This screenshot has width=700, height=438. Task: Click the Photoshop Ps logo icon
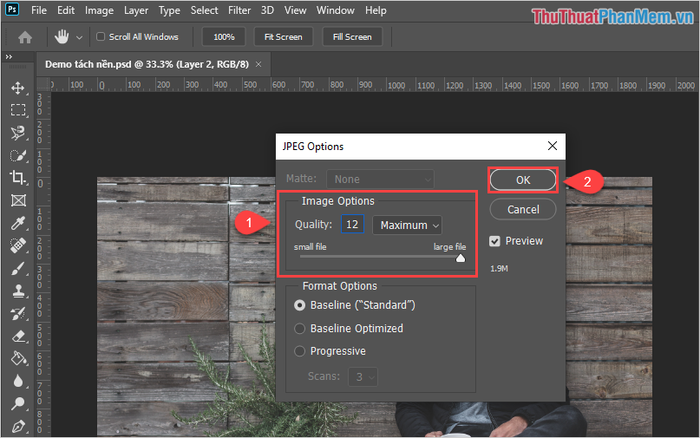pyautogui.click(x=12, y=9)
